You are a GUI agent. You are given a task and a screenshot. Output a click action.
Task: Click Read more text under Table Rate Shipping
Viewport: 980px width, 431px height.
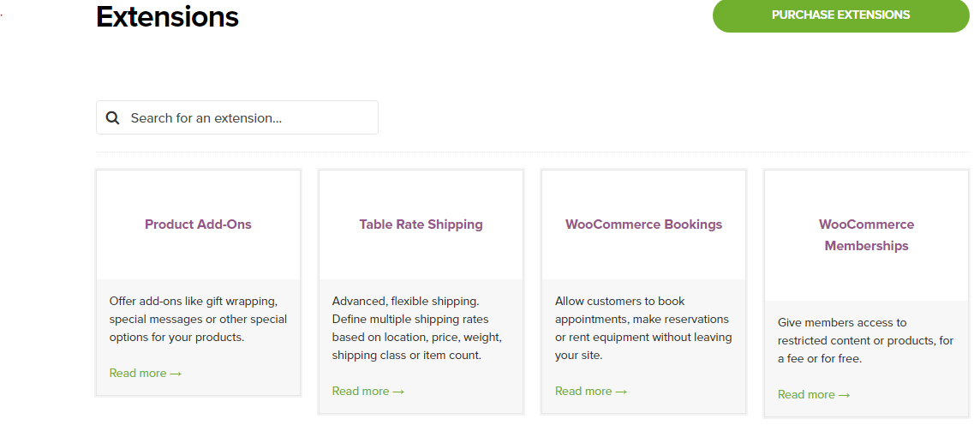tap(361, 391)
